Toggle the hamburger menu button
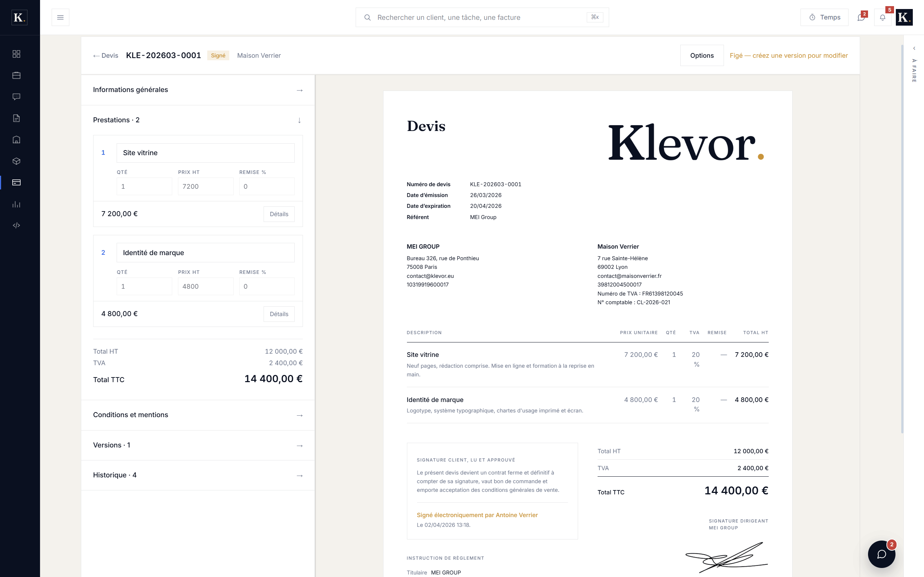 point(60,17)
